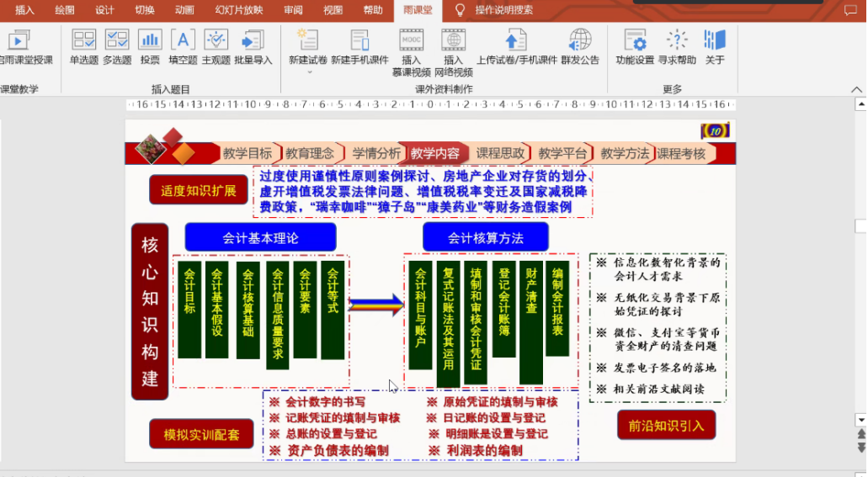Open the comments speech-bubble icon
868x477 pixels.
[x=850, y=10]
